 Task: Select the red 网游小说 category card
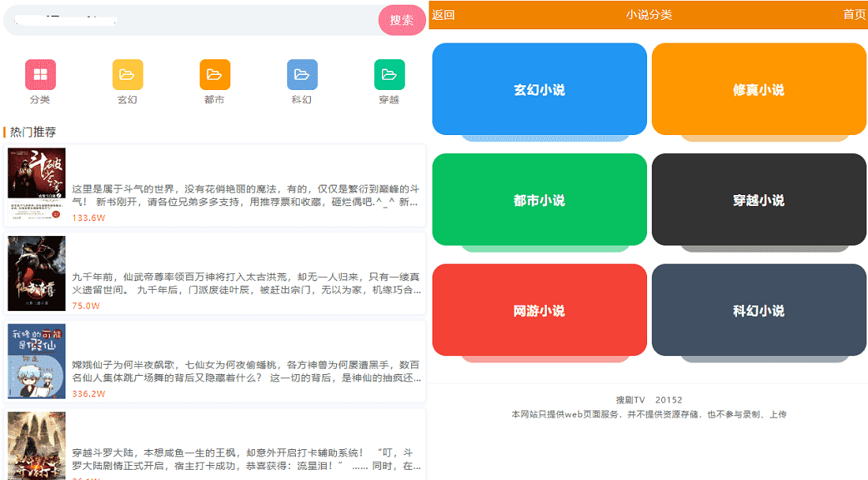540,310
